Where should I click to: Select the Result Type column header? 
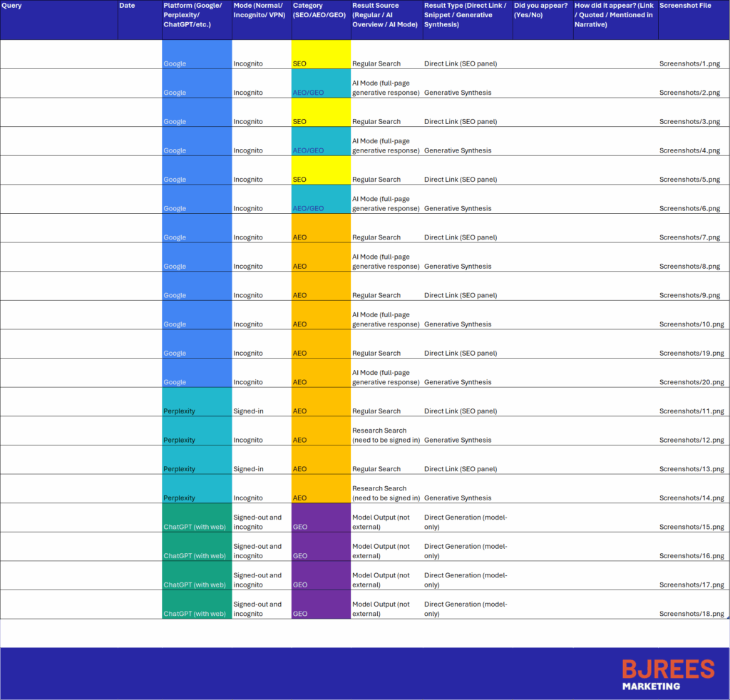click(467, 19)
